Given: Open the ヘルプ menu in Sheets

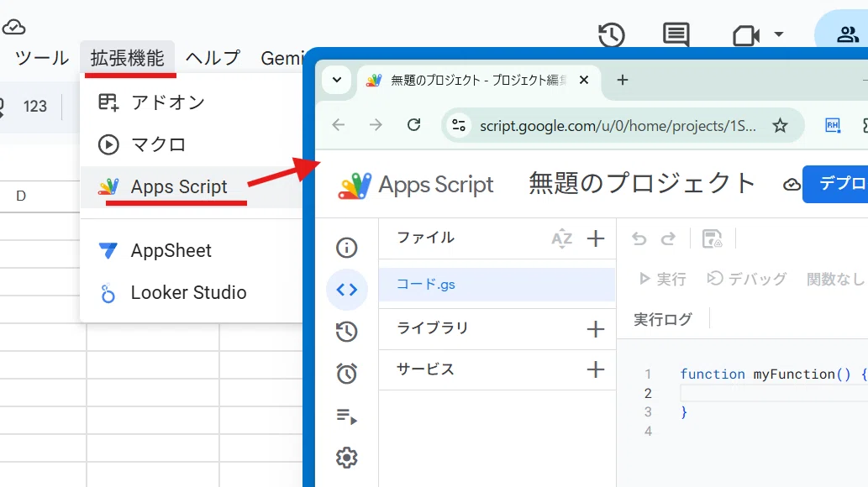Looking at the screenshot, I should 213,58.
